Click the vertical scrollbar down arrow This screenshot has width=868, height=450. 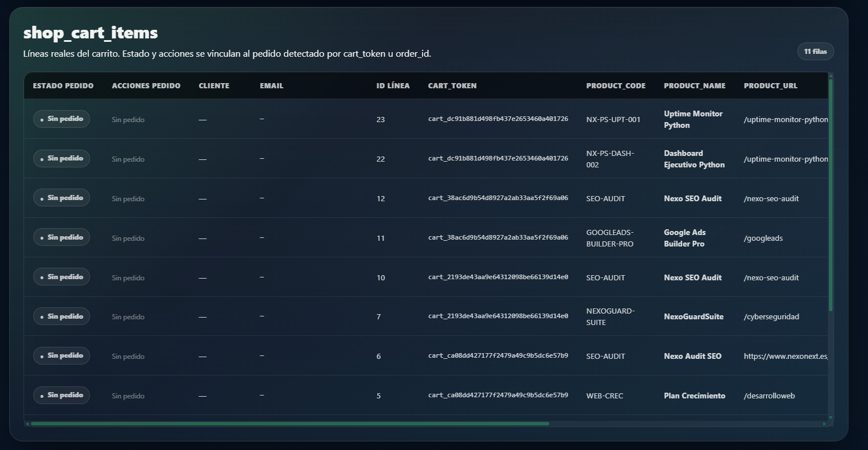(831, 418)
